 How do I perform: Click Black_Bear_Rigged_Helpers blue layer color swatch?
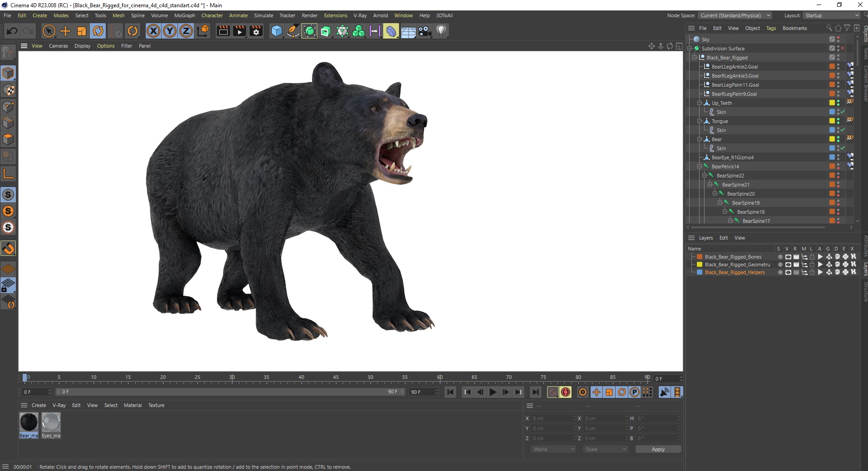(700, 272)
